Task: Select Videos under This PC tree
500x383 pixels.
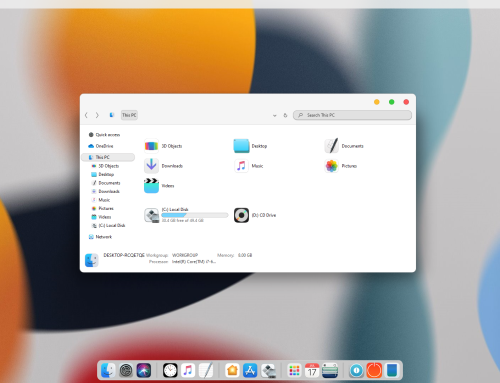Action: (101, 217)
